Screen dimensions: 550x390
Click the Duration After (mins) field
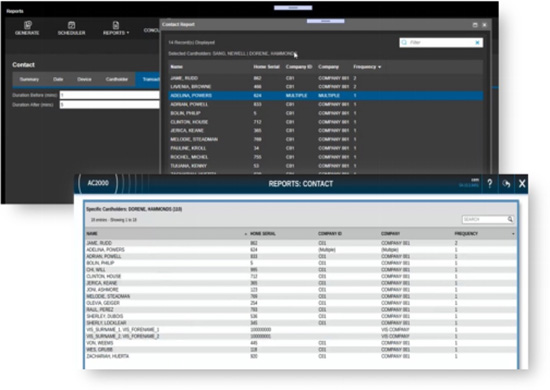(109, 105)
